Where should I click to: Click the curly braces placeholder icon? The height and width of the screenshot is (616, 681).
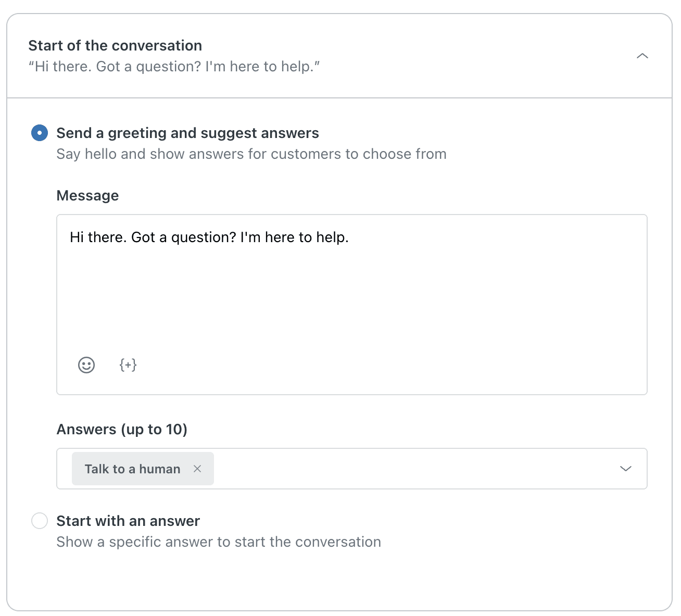pos(128,364)
